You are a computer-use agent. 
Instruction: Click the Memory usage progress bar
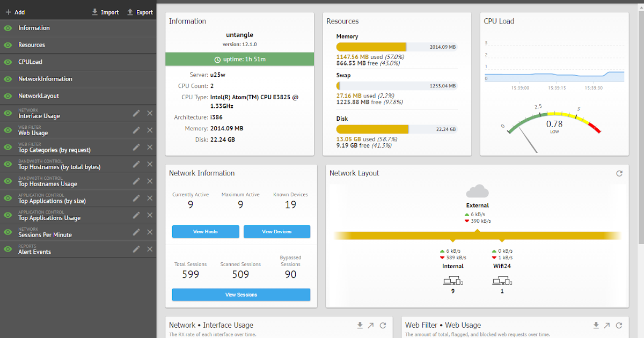pyautogui.click(x=397, y=47)
